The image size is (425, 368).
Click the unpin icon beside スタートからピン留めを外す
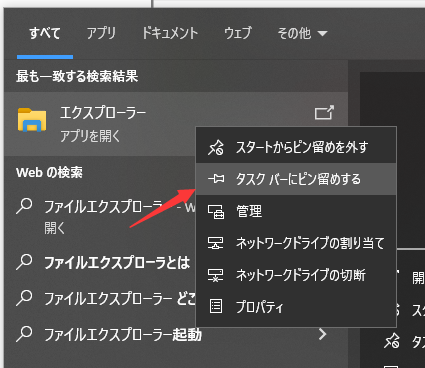point(216,148)
